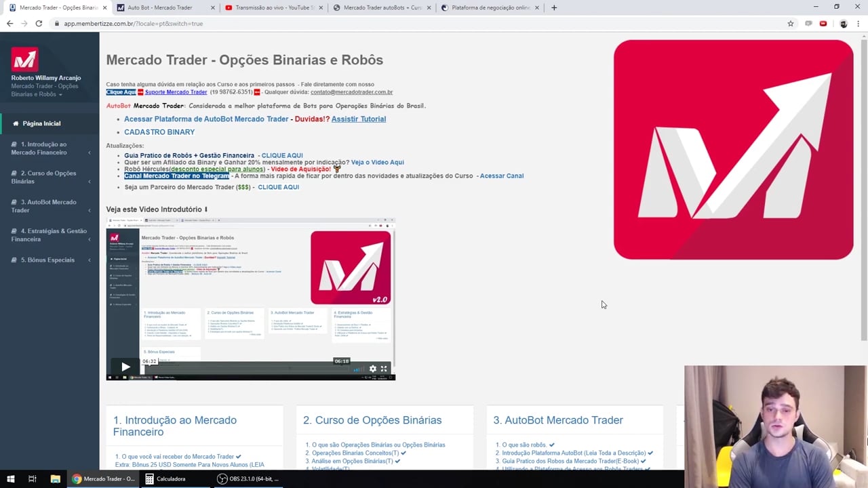The width and height of the screenshot is (868, 488).
Task: Reload the current page
Action: tap(39, 24)
